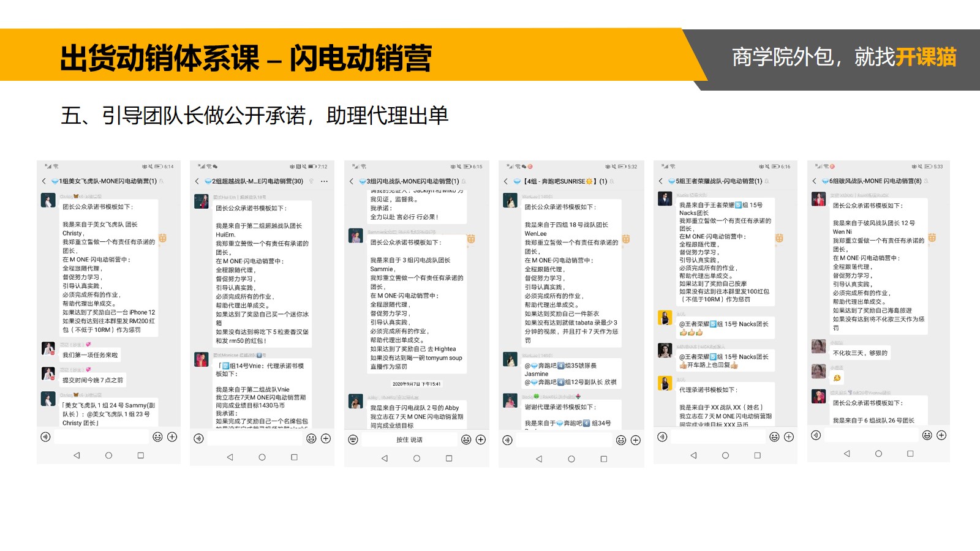Open emoji picker in 6组破风战队 chat
Viewport: 980px width, 551px height.
[x=927, y=435]
